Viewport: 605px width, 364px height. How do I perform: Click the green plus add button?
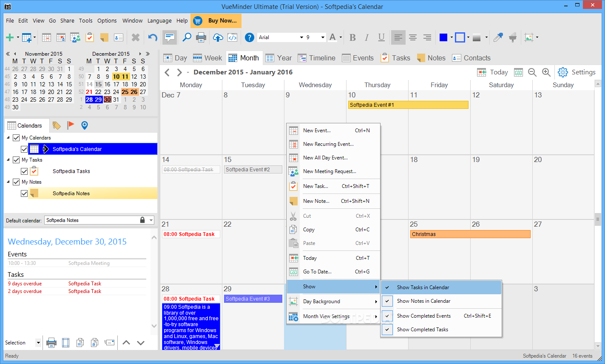10,37
